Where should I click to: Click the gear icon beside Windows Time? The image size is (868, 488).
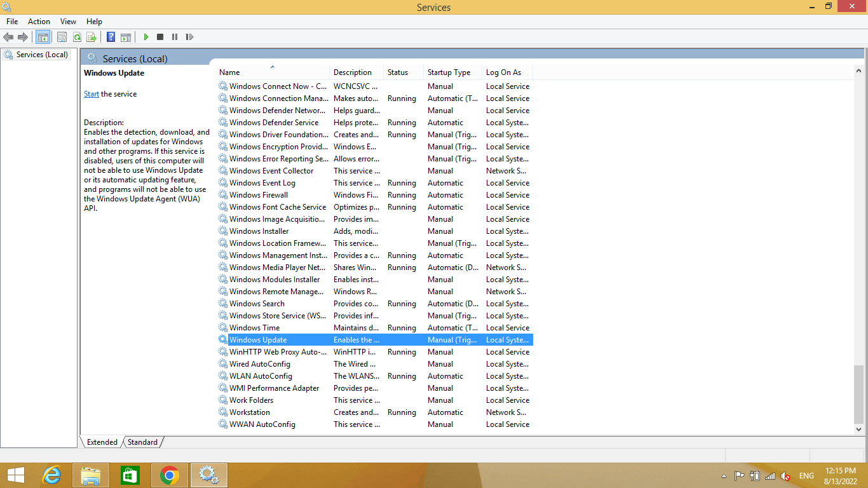pos(223,328)
